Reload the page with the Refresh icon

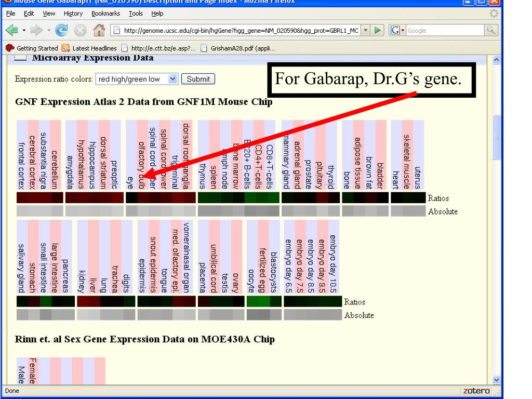coord(61,30)
